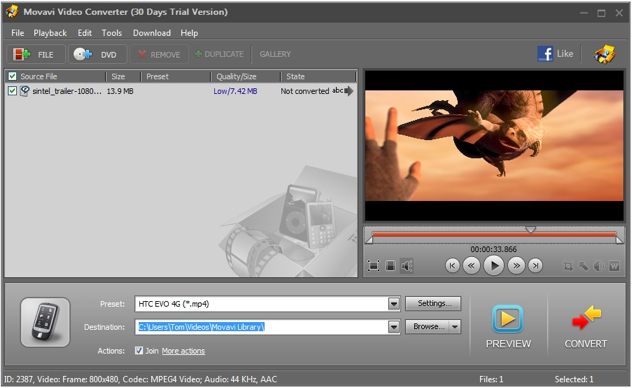Open the Edit menu
This screenshot has width=632, height=388.
[x=85, y=33]
